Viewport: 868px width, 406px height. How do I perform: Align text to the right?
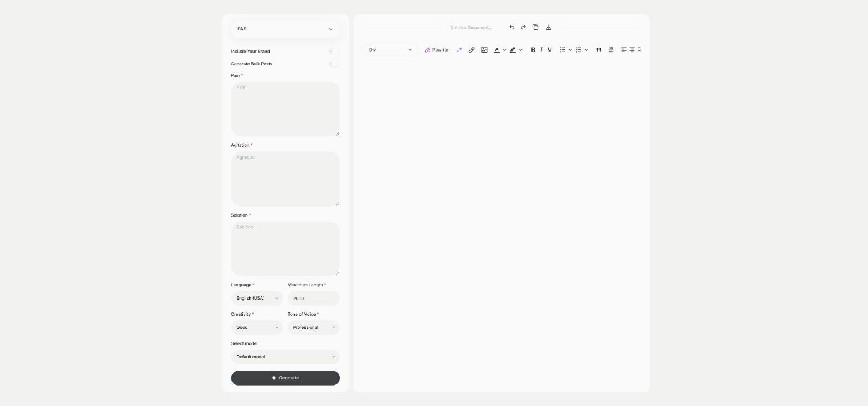(639, 50)
